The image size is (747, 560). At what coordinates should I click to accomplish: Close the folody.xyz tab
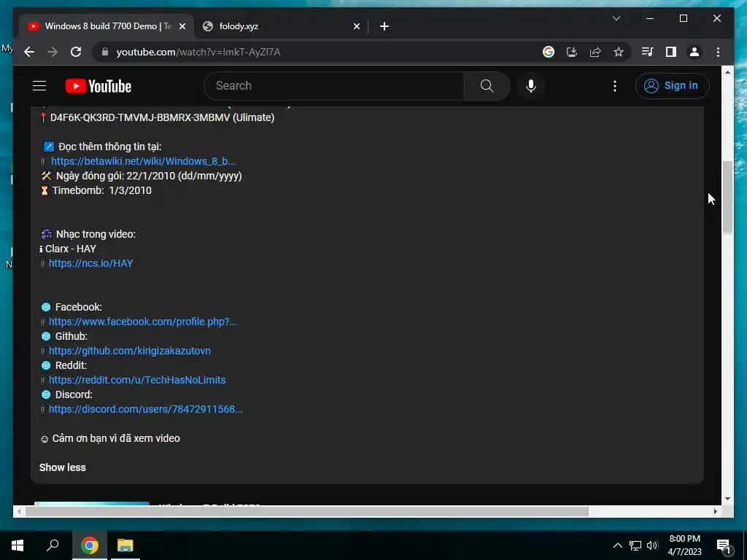(356, 27)
